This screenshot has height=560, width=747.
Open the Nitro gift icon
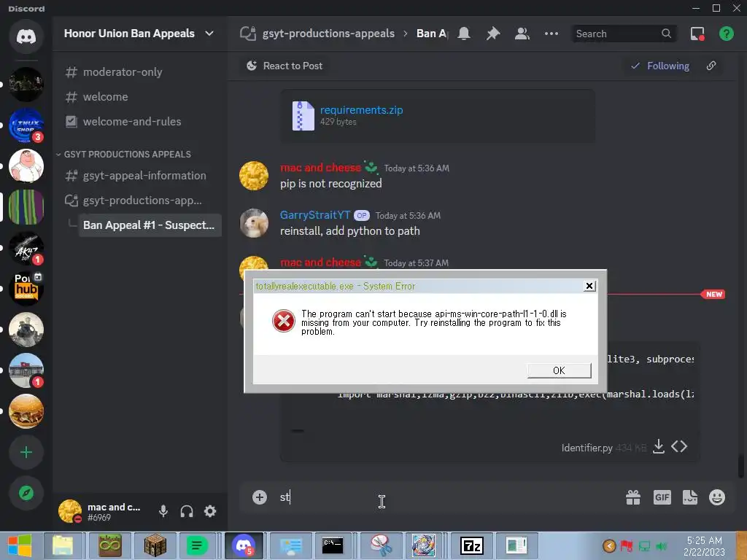[633, 497]
